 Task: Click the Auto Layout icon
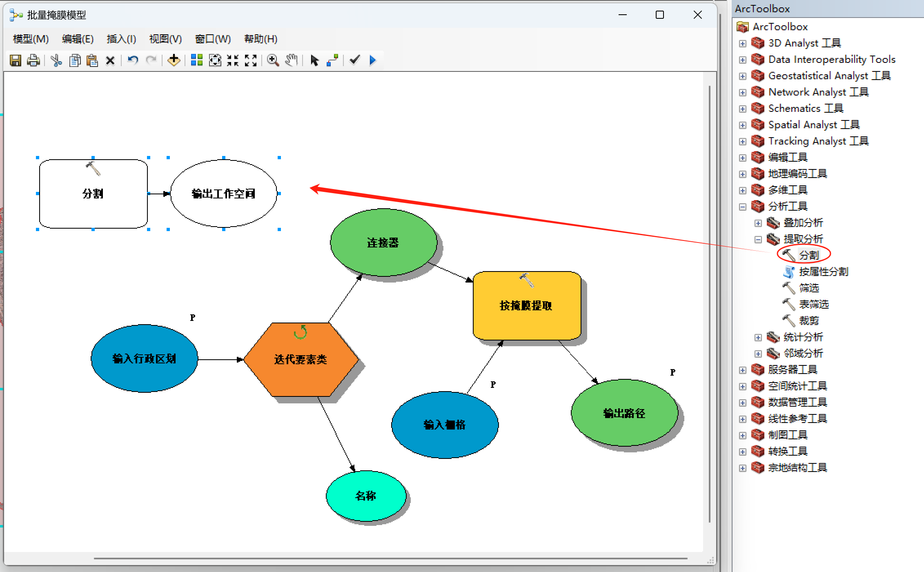pyautogui.click(x=196, y=60)
